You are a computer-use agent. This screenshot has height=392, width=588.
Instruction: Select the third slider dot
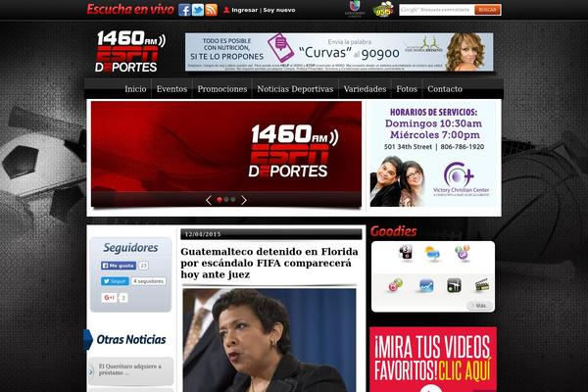pyautogui.click(x=233, y=200)
